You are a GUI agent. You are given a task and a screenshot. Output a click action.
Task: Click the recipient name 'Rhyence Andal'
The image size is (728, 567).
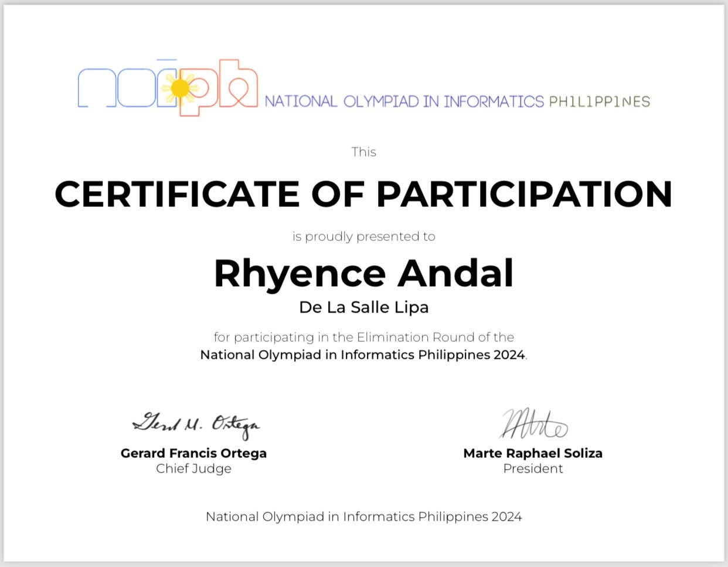tap(363, 273)
